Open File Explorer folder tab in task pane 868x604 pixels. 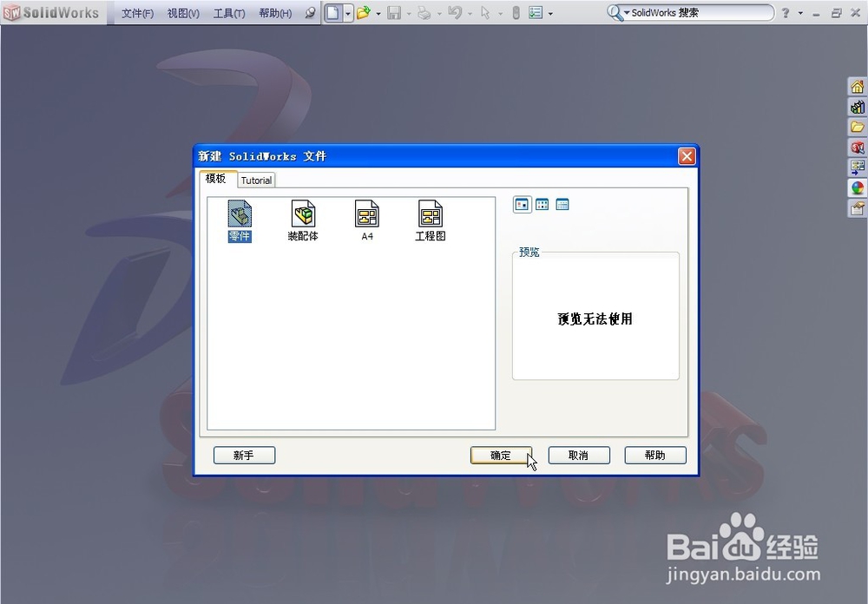click(858, 128)
